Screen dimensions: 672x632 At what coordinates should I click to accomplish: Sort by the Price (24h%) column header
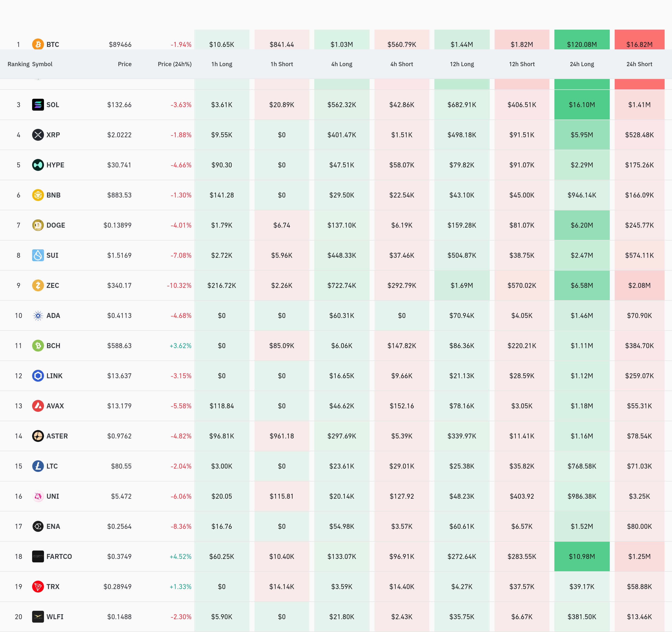click(174, 64)
